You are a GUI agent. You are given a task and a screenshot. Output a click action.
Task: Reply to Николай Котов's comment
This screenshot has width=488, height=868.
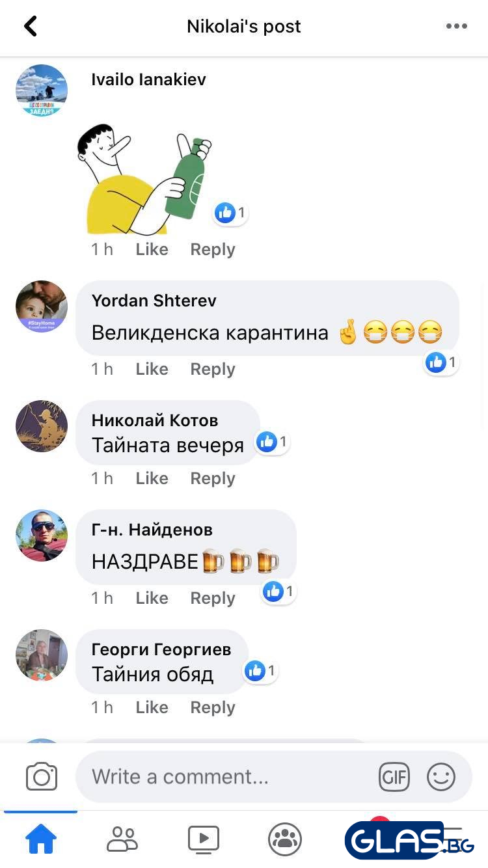212,478
